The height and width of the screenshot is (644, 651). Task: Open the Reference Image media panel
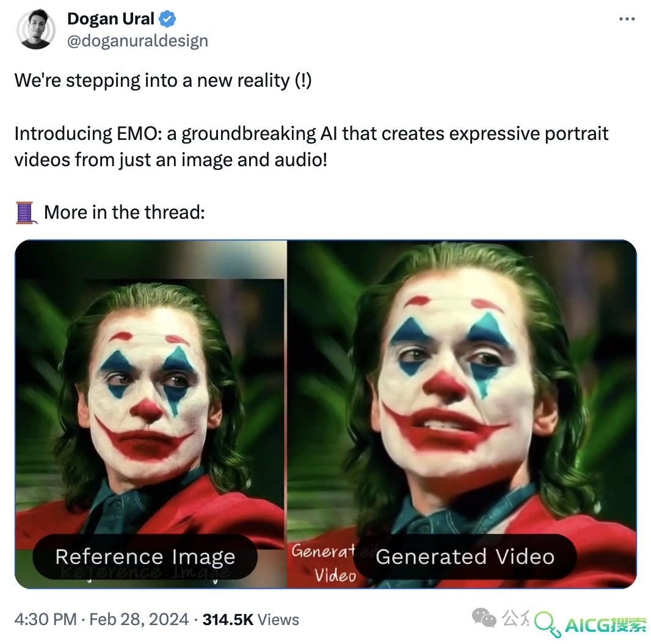151,414
